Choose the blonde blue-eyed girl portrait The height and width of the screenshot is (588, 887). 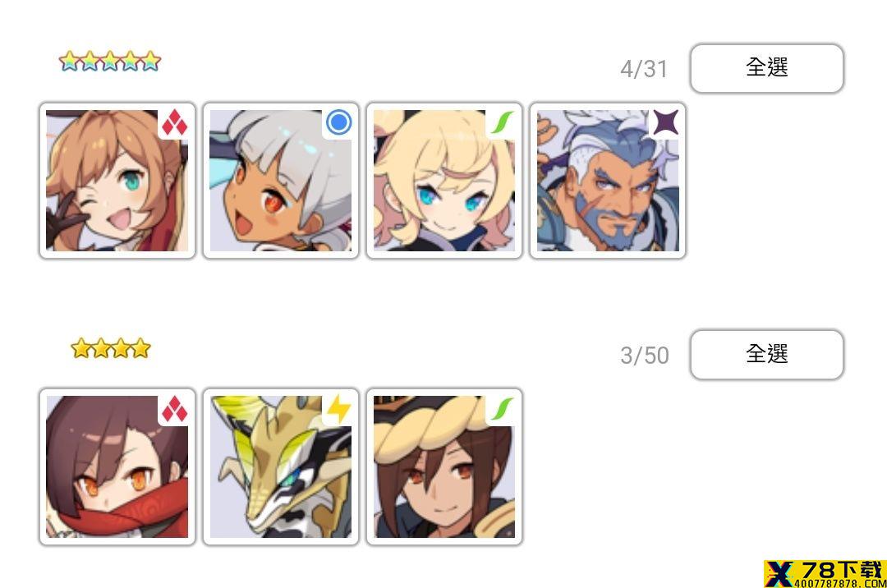coord(444,181)
